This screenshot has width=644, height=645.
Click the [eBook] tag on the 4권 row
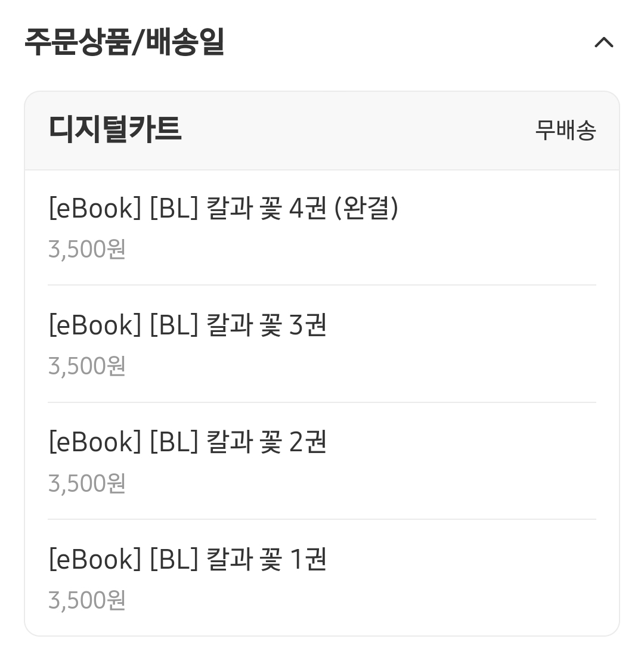[95, 208]
